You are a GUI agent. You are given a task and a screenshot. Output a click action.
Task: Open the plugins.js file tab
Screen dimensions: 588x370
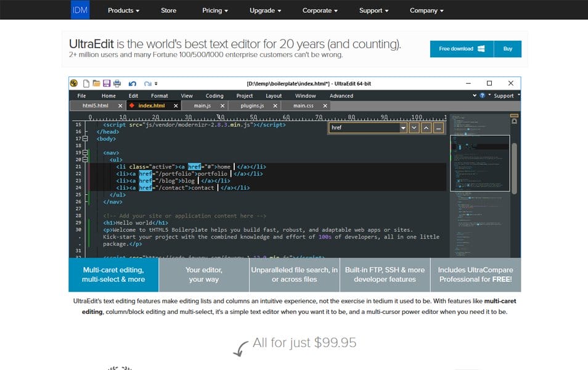(x=252, y=106)
